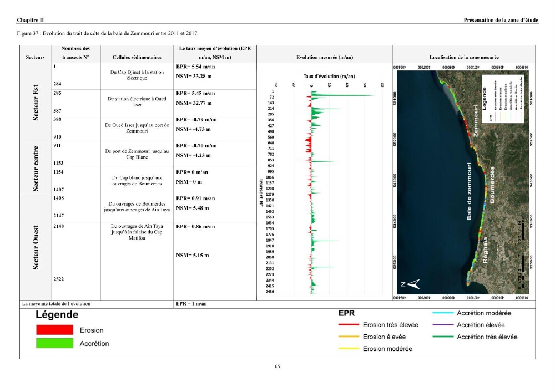555x392 pixels.
Task: Click the Nombres des transects N° header
Action: pyautogui.click(x=75, y=53)
